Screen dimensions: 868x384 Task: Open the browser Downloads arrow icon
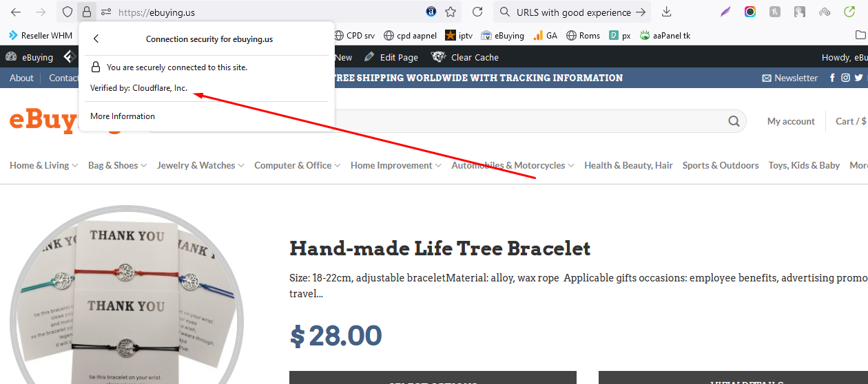[x=666, y=12]
